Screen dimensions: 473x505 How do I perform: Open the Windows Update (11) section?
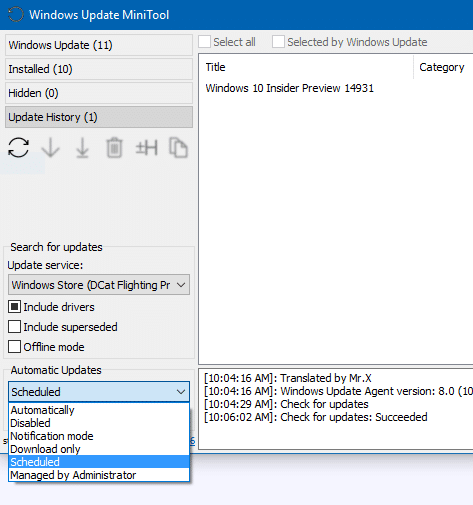coord(99,45)
